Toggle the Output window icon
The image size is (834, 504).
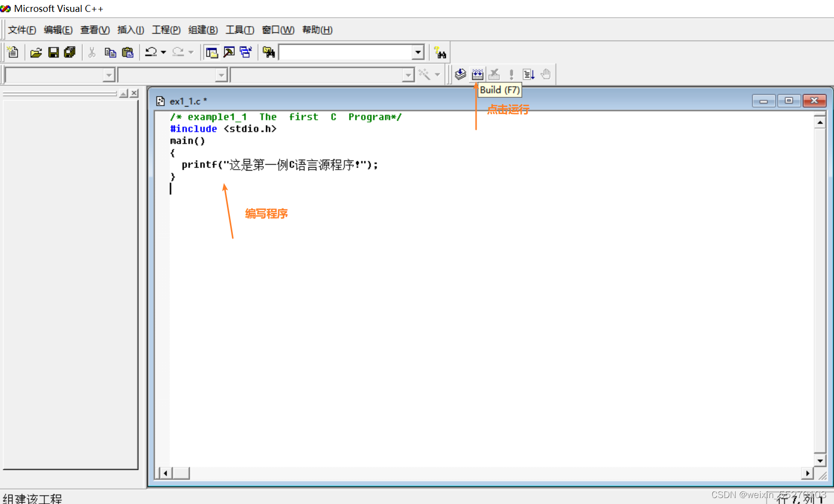click(229, 52)
